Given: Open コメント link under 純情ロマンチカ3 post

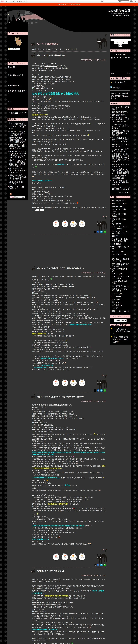Looking at the screenshot, I should [x=104, y=375].
